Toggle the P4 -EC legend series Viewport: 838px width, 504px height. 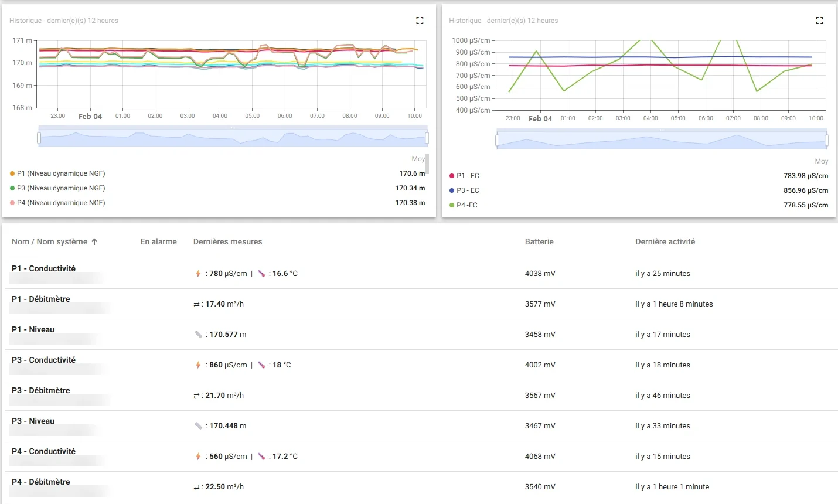[x=463, y=205]
